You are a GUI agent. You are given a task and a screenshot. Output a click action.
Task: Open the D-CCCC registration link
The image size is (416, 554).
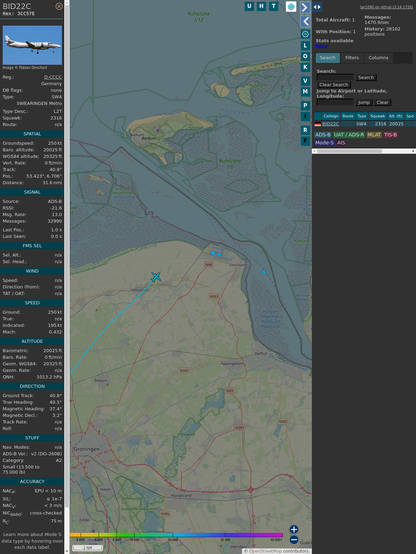(53, 77)
